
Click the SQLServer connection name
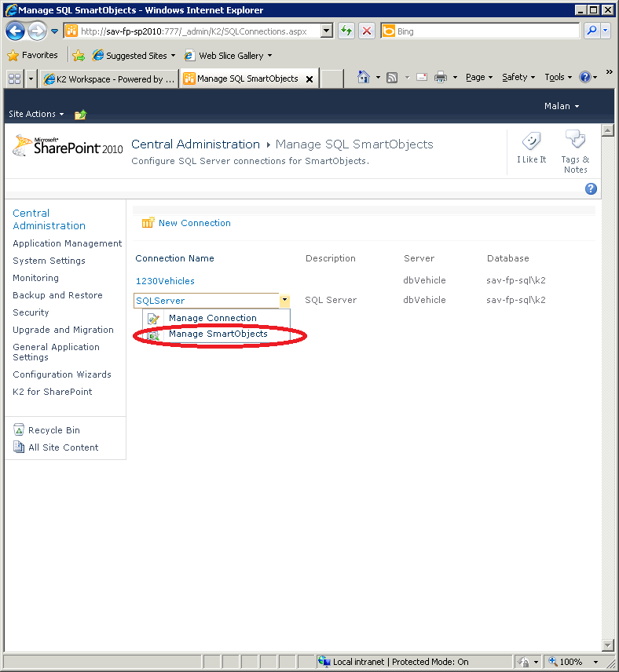click(160, 301)
